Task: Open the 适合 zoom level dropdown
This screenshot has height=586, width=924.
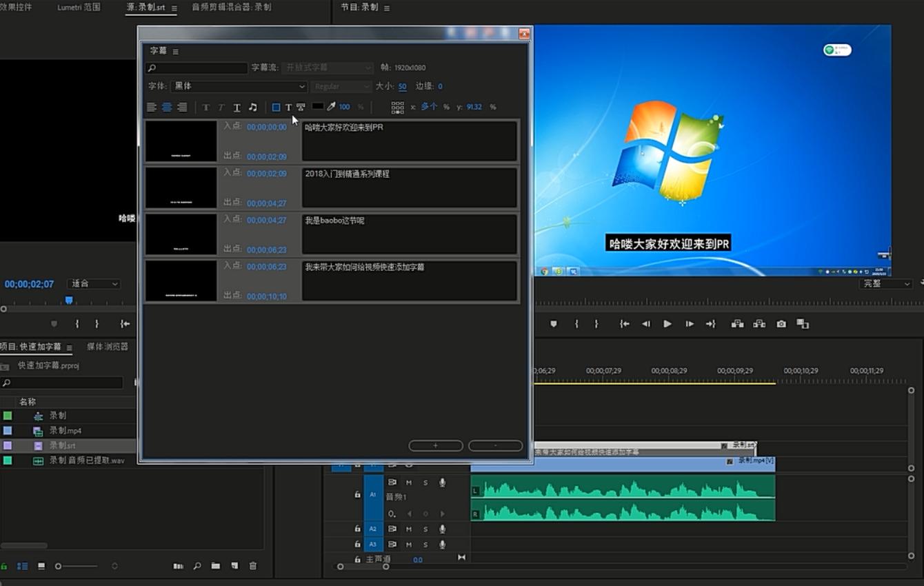Action: click(x=94, y=283)
